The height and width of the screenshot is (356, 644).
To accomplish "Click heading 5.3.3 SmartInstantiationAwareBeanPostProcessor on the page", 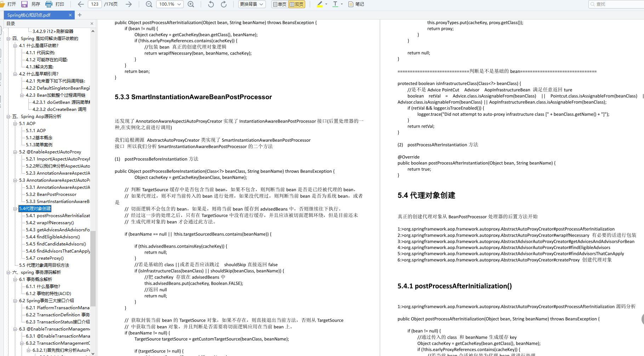I will pyautogui.click(x=193, y=97).
